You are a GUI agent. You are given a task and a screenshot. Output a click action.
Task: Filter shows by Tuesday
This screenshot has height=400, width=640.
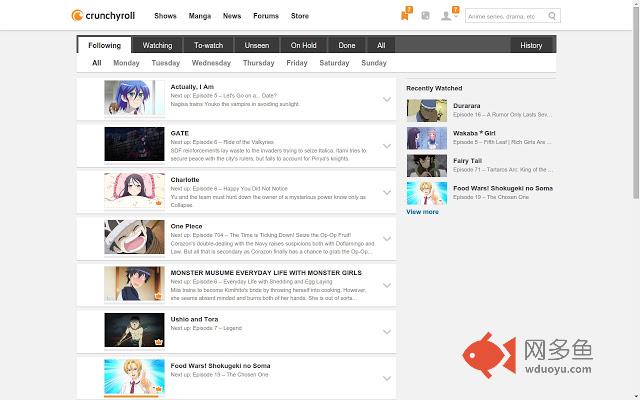(166, 63)
